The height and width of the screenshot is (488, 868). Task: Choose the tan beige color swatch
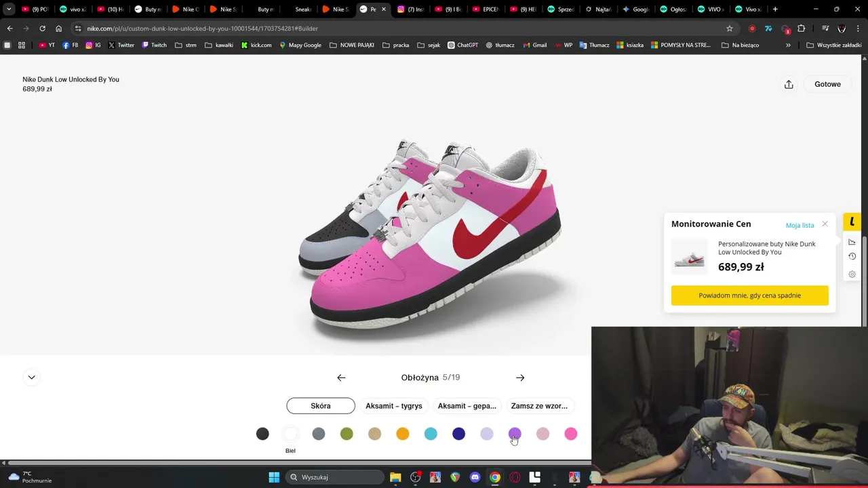[x=374, y=434]
